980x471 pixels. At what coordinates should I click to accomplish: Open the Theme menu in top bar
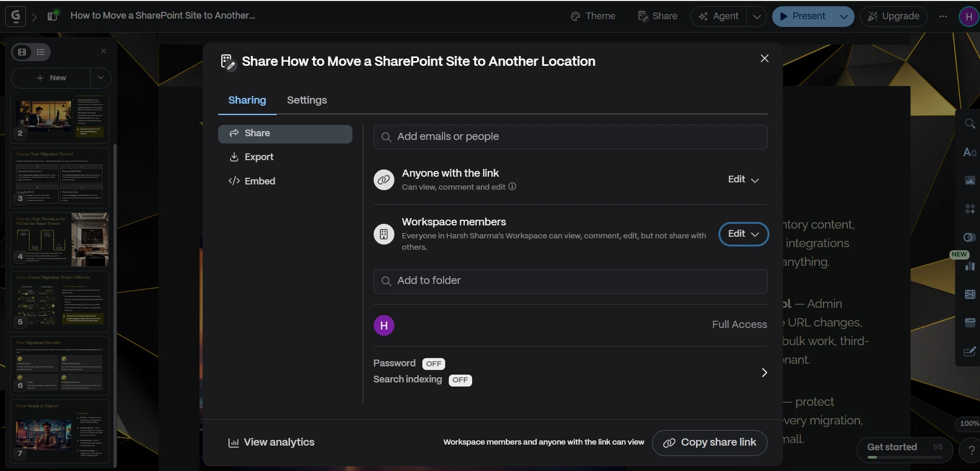point(593,17)
